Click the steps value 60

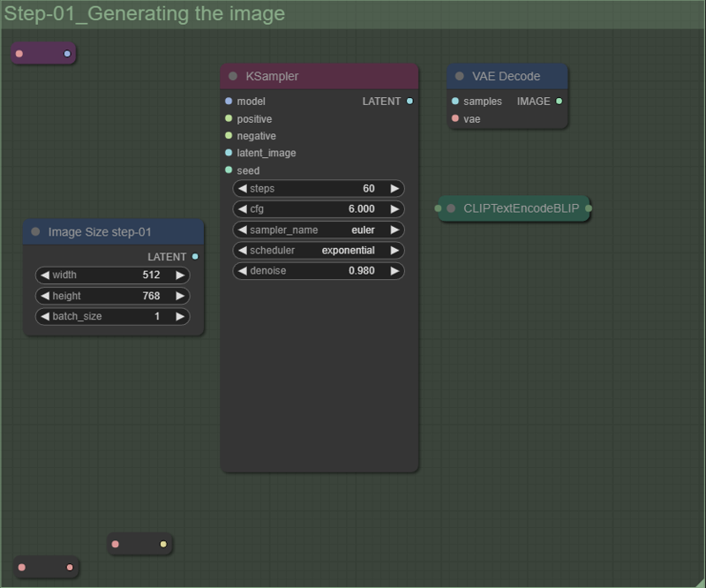(x=369, y=188)
